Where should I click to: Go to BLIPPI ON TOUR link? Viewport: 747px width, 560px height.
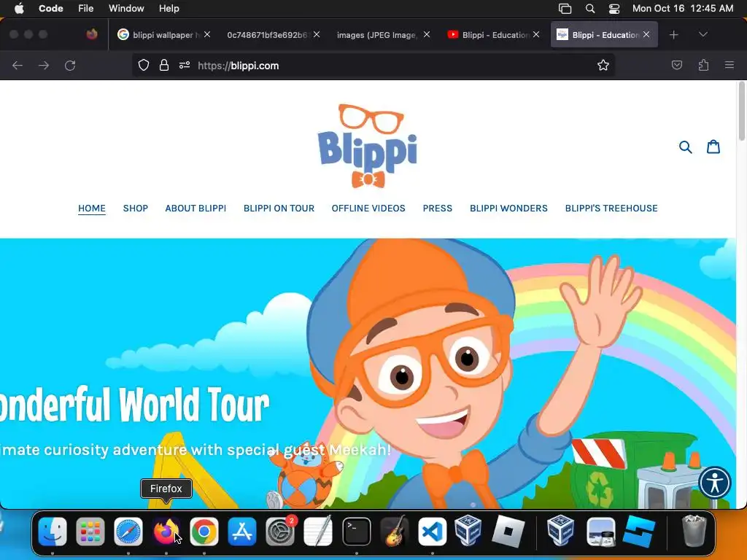pyautogui.click(x=279, y=209)
